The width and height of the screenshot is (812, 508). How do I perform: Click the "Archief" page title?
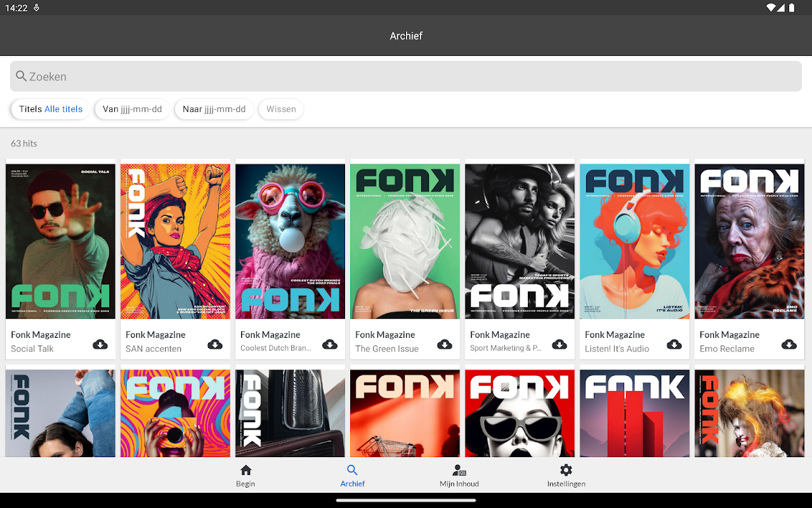click(x=406, y=36)
